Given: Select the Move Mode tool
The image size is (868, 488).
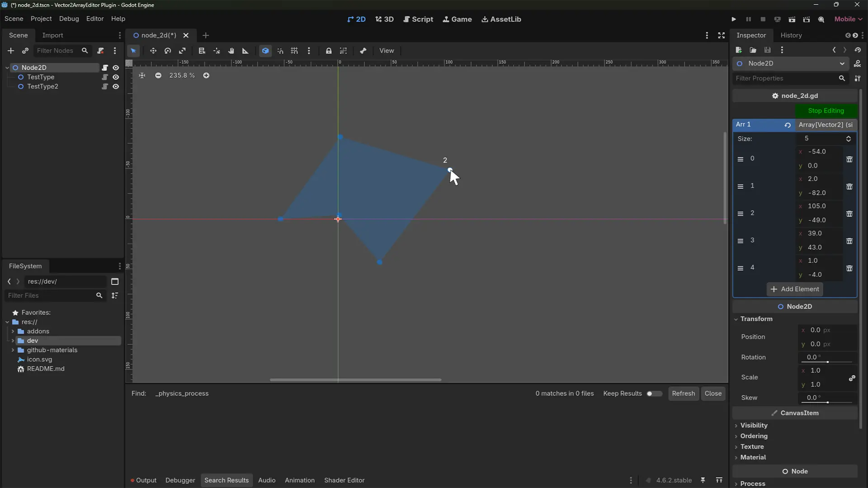Looking at the screenshot, I should tap(153, 51).
